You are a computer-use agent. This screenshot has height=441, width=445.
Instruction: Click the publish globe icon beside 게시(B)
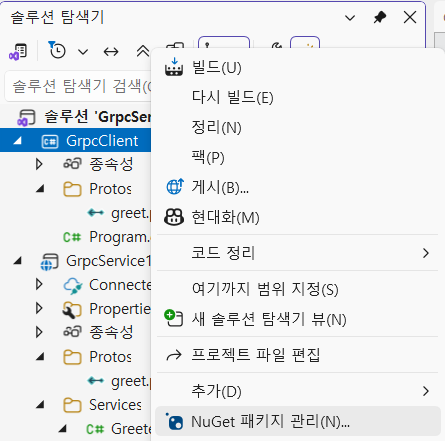click(x=175, y=186)
